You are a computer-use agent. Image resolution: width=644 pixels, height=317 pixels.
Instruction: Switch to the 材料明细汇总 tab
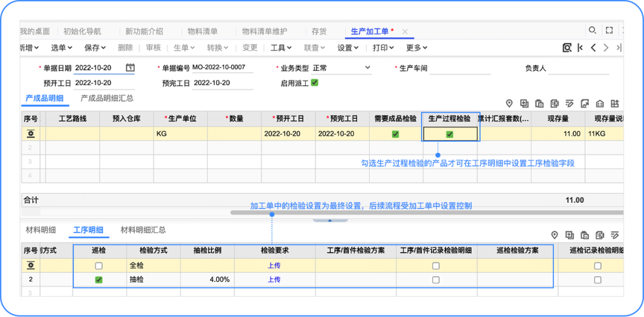tap(143, 230)
